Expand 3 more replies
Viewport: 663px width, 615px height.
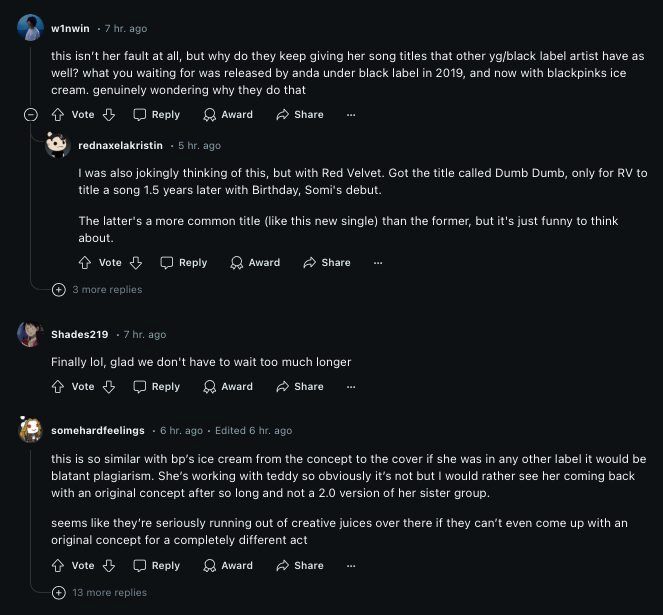[106, 290]
